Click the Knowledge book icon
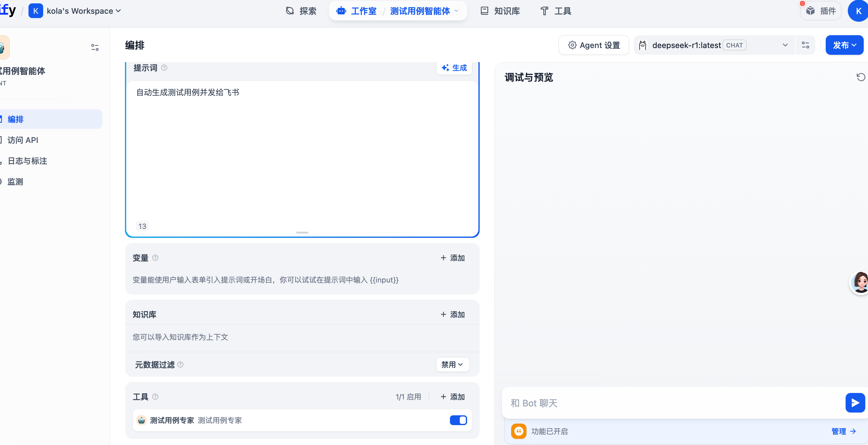 coord(484,11)
